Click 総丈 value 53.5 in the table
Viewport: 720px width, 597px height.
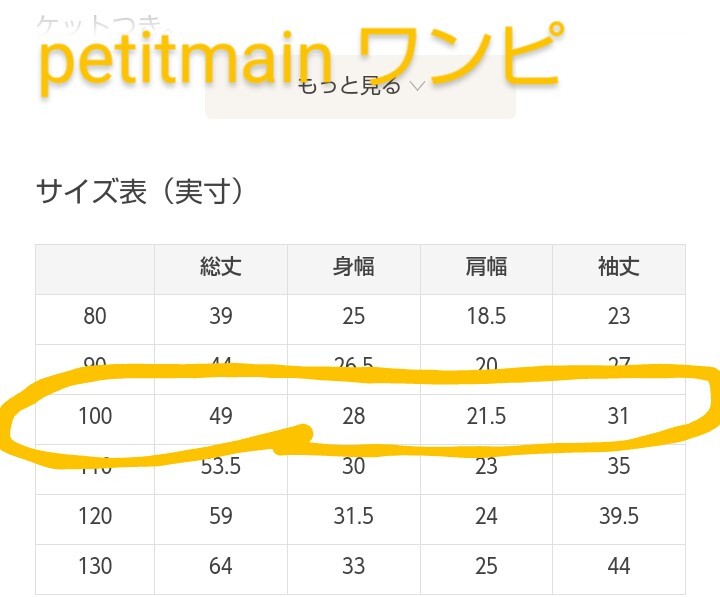(x=221, y=467)
